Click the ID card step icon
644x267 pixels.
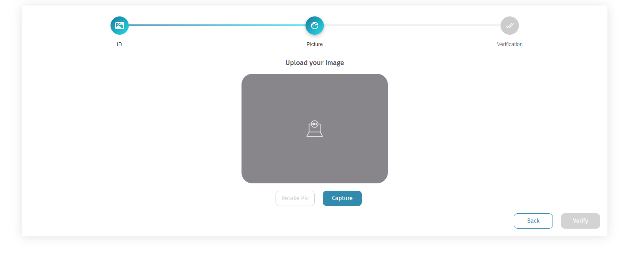pyautogui.click(x=120, y=26)
